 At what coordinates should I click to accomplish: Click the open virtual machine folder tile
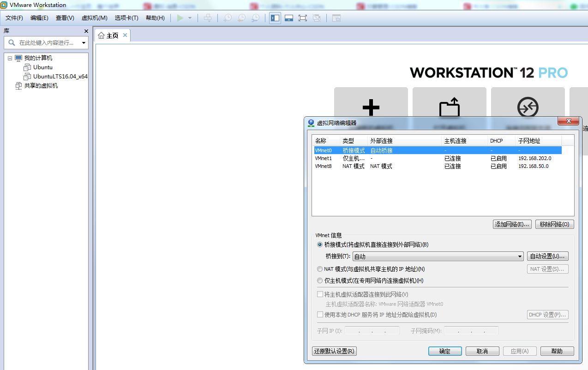(x=450, y=108)
